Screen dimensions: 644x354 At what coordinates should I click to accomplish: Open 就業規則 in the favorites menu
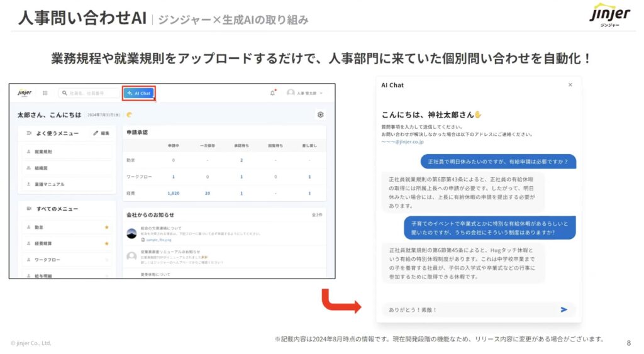[x=43, y=152]
